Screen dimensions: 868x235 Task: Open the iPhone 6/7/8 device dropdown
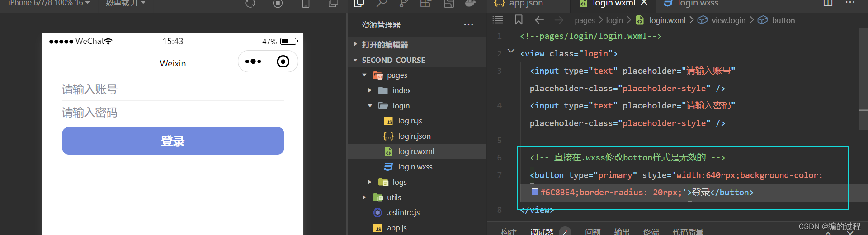coord(49,3)
